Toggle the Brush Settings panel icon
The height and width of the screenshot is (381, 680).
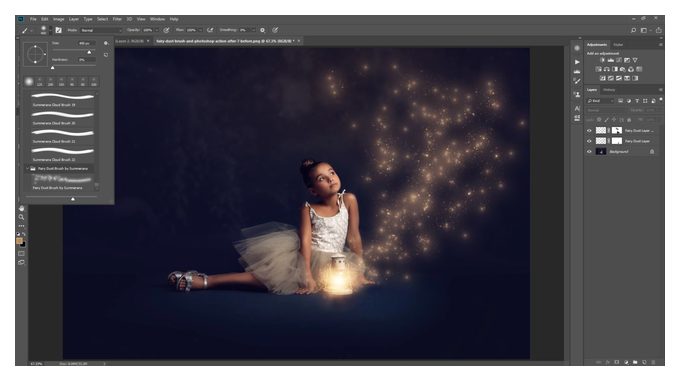pos(59,30)
